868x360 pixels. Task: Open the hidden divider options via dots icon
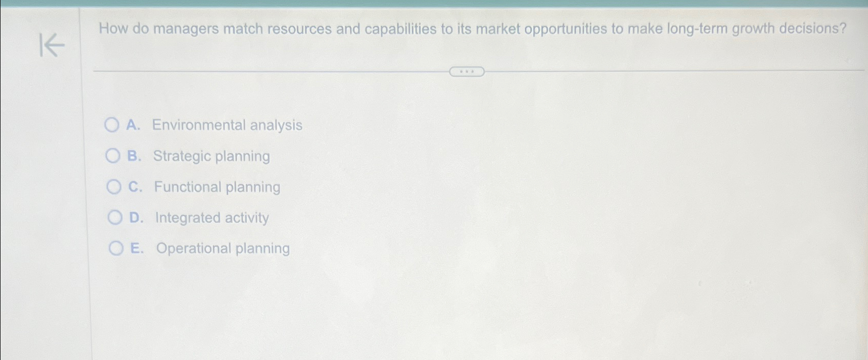(x=467, y=71)
